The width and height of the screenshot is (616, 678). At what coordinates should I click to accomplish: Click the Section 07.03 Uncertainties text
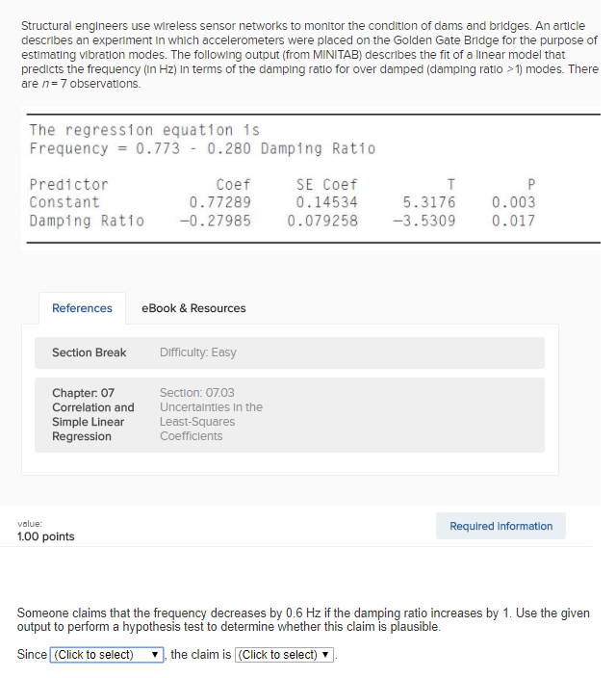(211, 414)
